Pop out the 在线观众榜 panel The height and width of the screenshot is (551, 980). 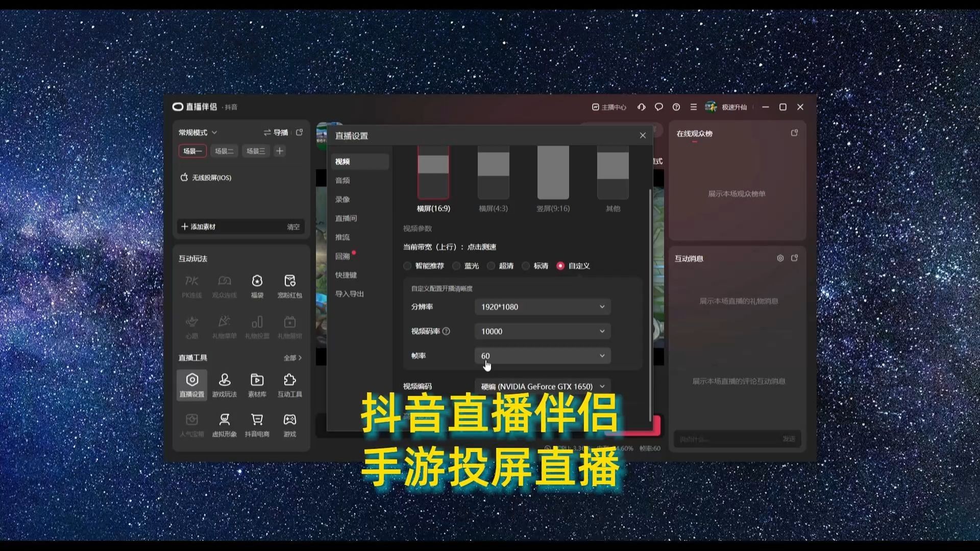pyautogui.click(x=794, y=133)
